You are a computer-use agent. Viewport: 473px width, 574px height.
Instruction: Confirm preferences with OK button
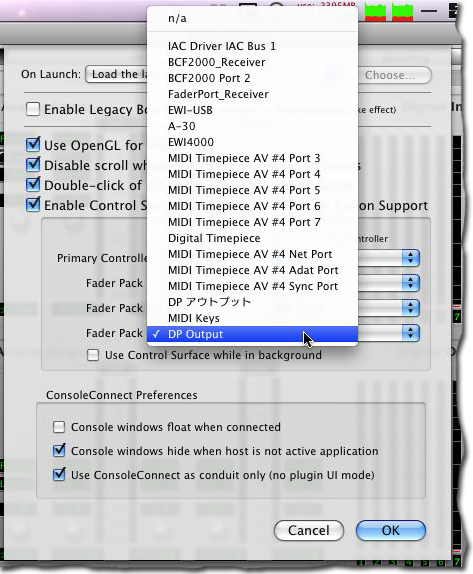point(391,530)
